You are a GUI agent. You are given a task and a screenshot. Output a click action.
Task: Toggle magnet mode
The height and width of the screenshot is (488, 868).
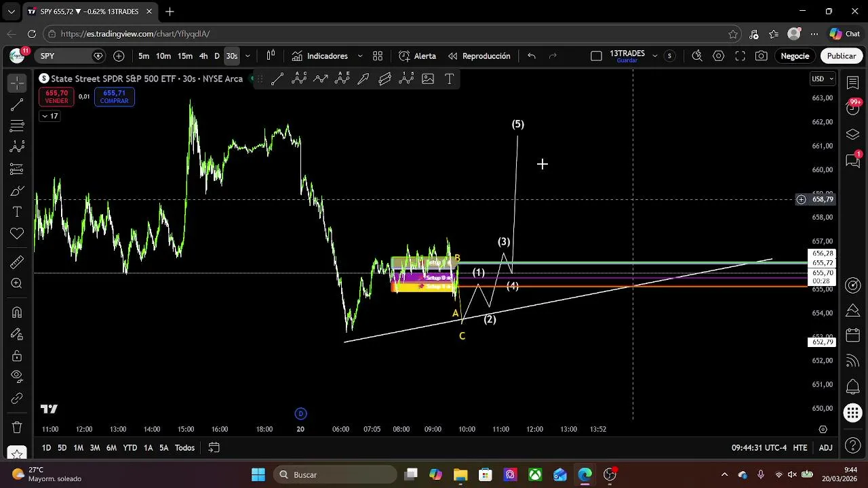coord(17,312)
